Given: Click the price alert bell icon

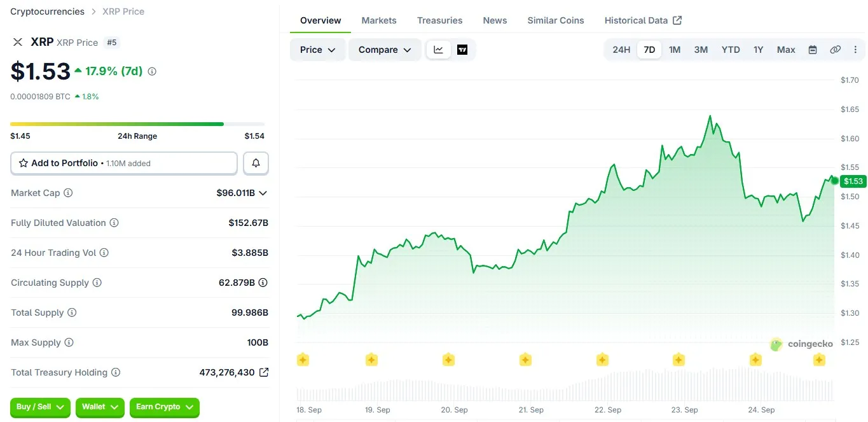Looking at the screenshot, I should 256,163.
